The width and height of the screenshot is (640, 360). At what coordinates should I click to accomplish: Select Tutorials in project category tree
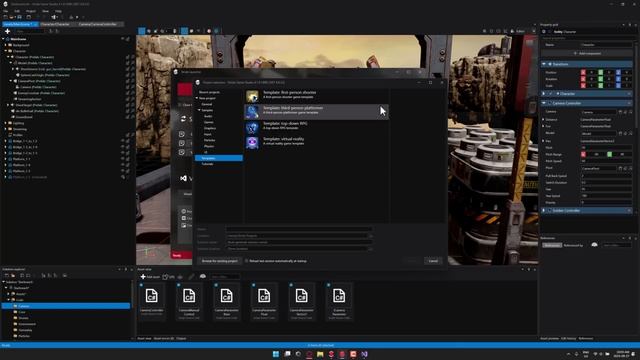[x=208, y=164]
